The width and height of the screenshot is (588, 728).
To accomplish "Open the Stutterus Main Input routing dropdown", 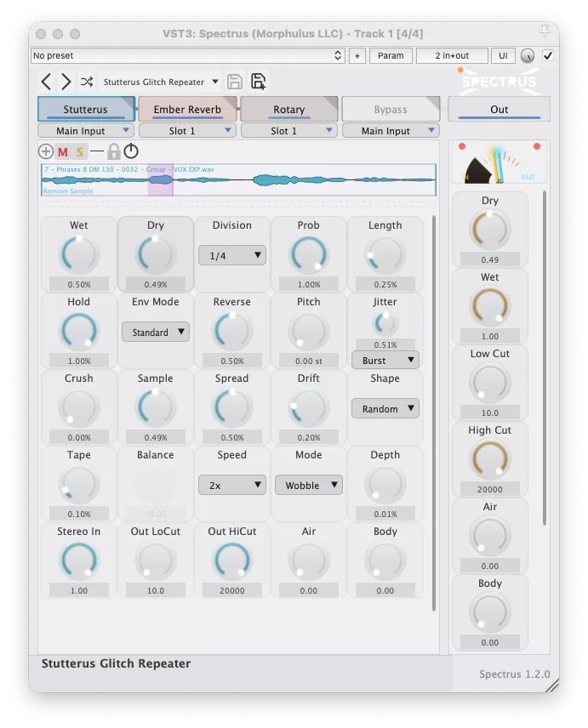I will (x=86, y=131).
